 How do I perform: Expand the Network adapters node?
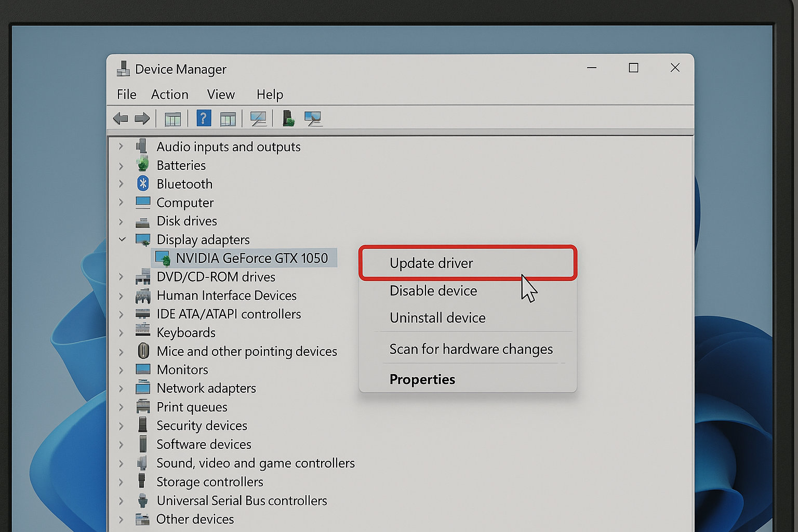(x=121, y=388)
